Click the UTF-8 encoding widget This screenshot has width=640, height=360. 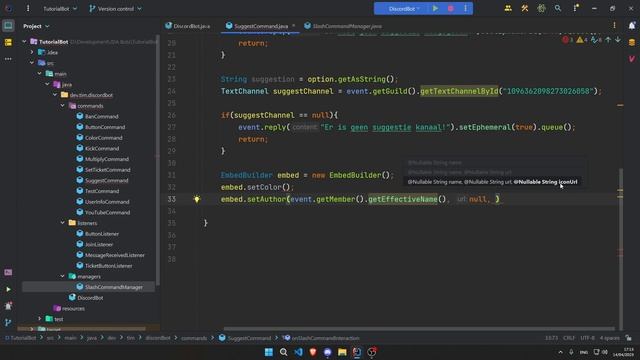(x=587, y=338)
